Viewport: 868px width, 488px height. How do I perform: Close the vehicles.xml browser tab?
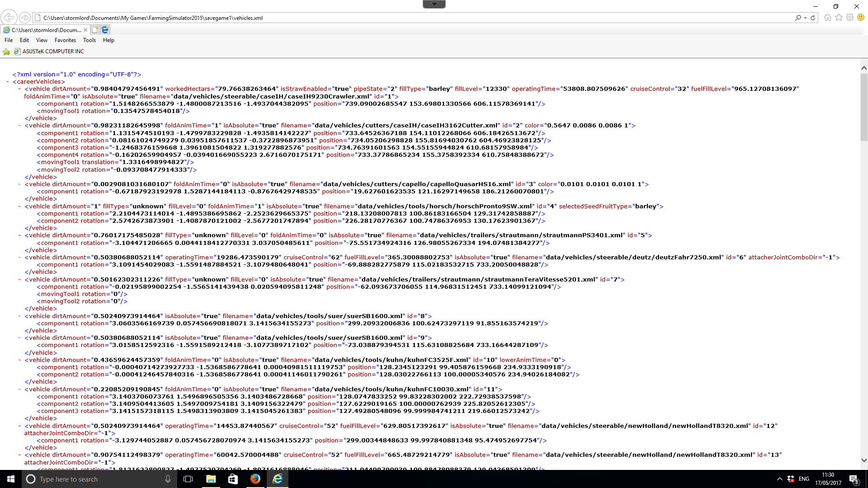tap(85, 30)
